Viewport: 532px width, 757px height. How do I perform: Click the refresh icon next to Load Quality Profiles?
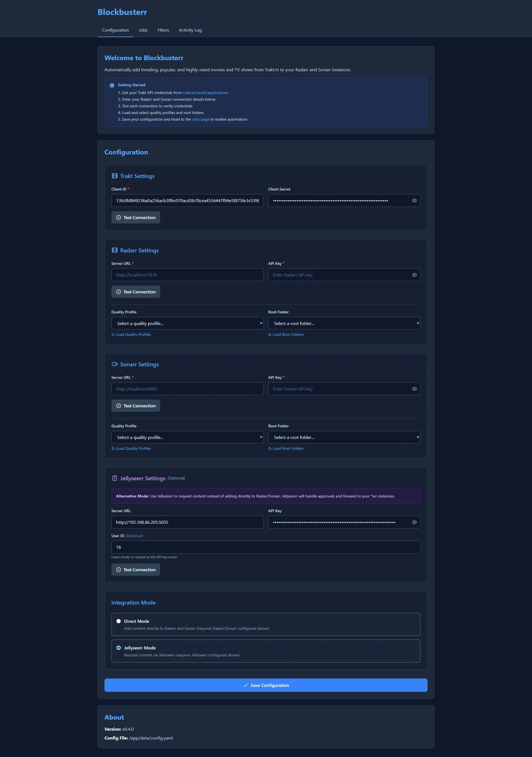[x=113, y=334]
